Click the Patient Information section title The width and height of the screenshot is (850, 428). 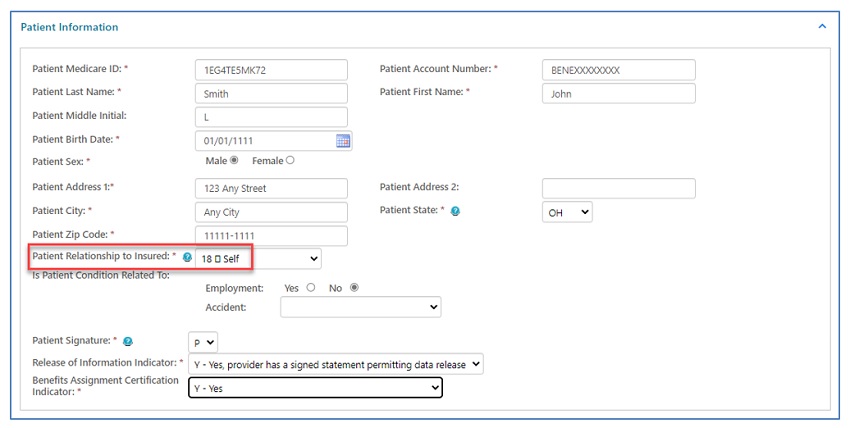point(69,27)
